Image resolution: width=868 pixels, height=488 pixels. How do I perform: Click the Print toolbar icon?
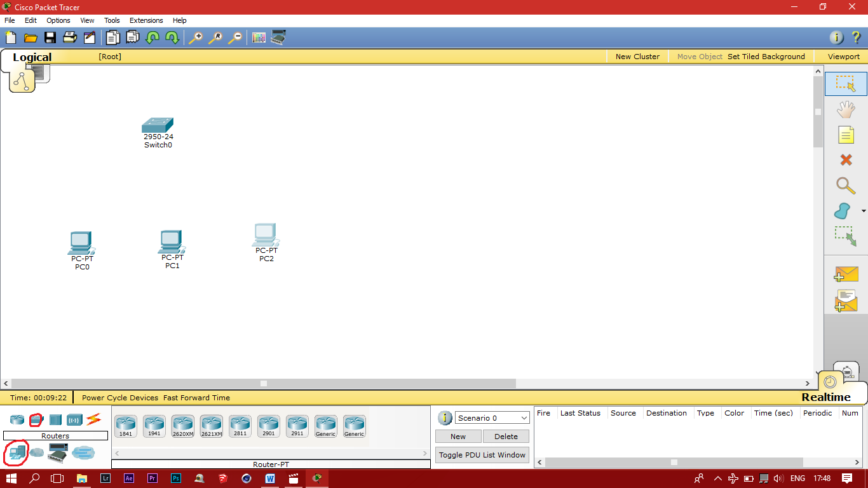tap(70, 37)
